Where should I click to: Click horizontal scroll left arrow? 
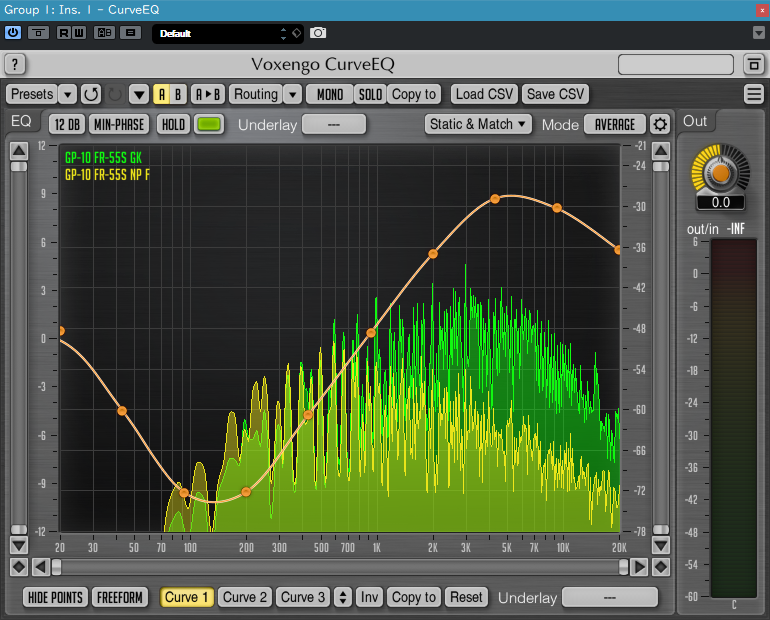pos(41,567)
